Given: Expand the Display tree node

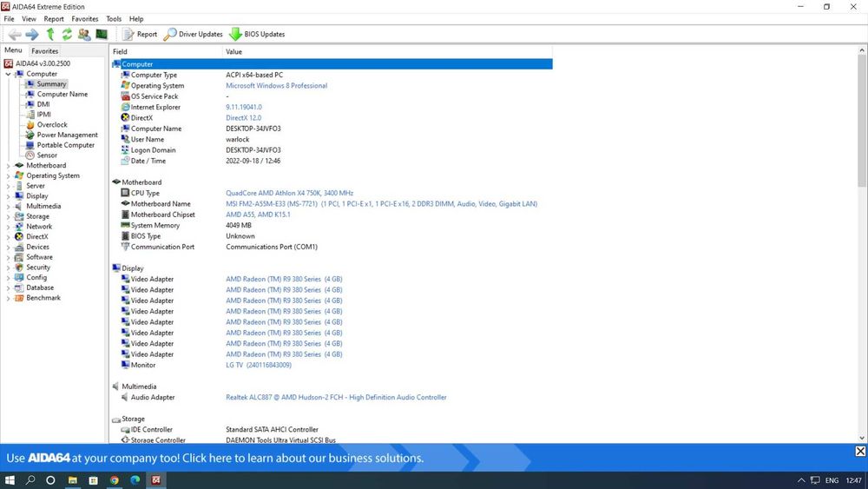Looking at the screenshot, I should [x=9, y=196].
